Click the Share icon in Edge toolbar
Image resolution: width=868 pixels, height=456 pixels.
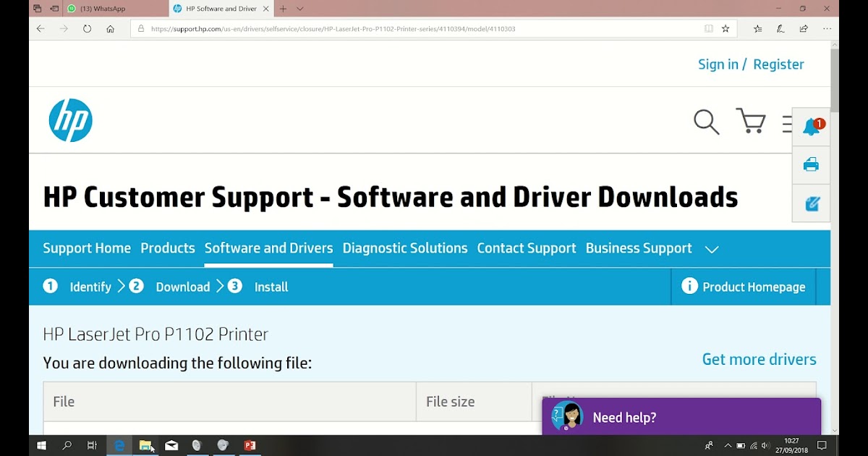804,29
